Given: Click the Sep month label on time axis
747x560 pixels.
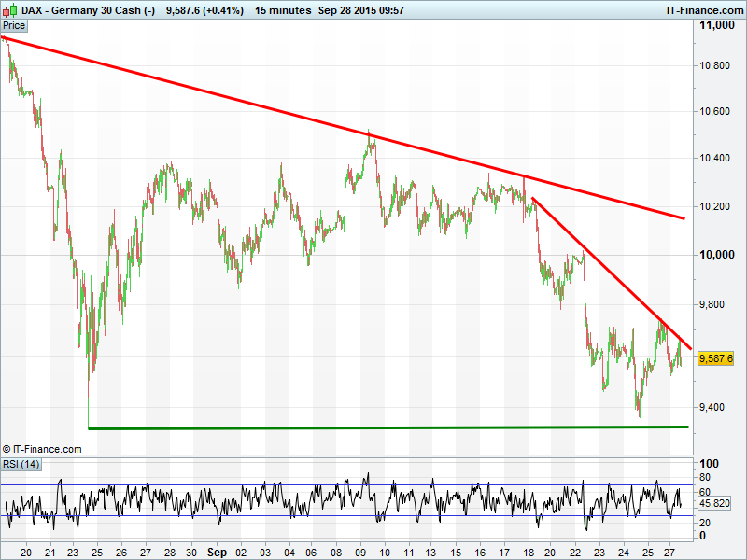Looking at the screenshot, I should [217, 552].
